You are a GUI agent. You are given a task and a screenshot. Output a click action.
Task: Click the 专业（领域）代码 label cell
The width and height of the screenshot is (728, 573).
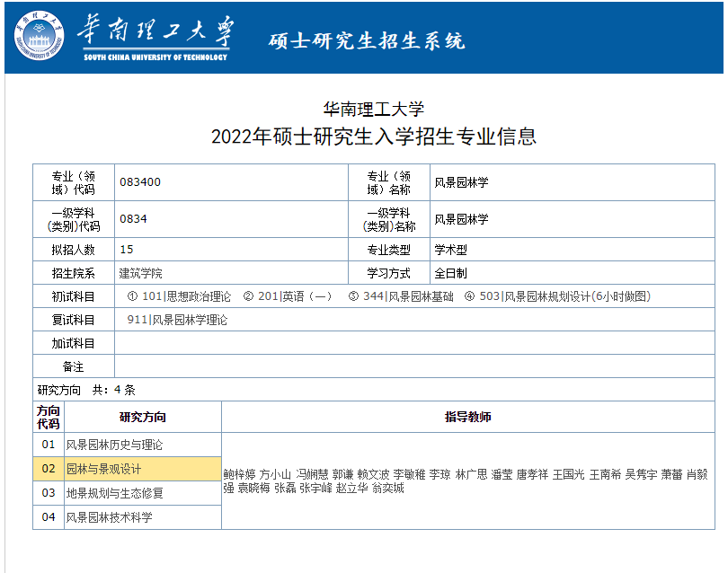(x=74, y=182)
